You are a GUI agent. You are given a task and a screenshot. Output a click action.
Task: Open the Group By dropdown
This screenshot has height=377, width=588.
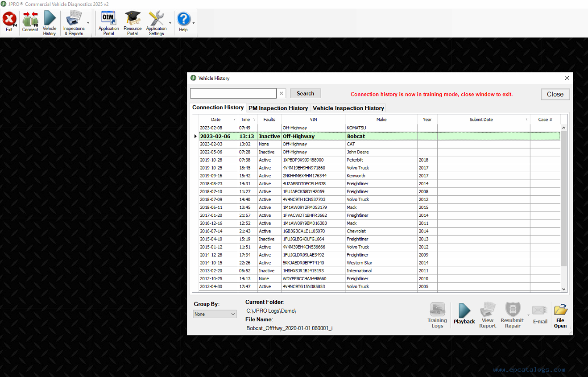coord(215,314)
